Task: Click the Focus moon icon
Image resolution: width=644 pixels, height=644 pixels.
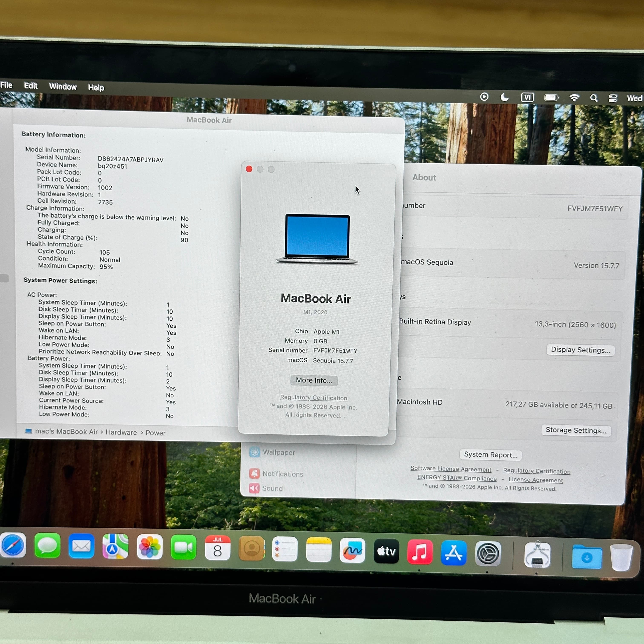Action: click(505, 97)
